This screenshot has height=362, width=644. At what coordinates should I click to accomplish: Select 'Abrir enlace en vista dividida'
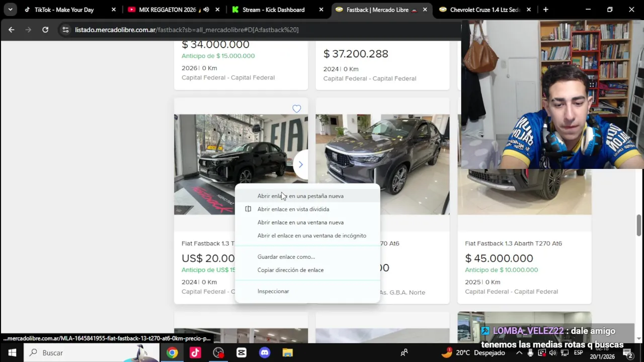[x=307, y=209]
